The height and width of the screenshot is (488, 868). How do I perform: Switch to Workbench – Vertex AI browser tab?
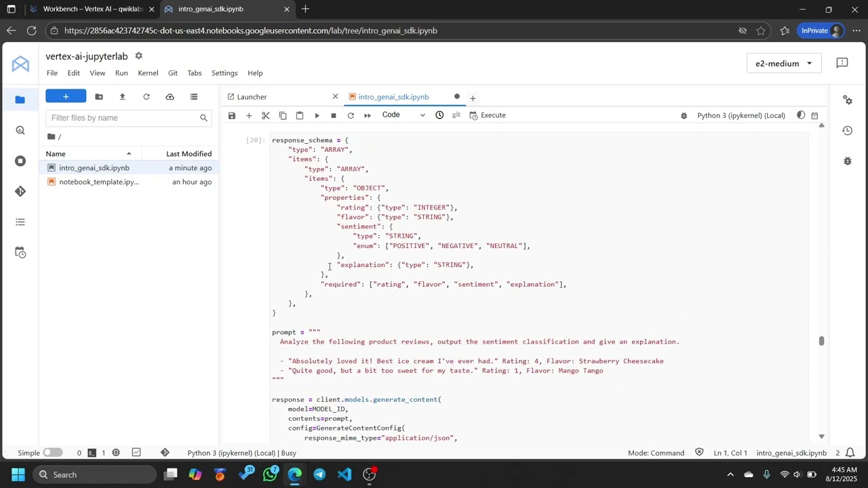coord(92,9)
